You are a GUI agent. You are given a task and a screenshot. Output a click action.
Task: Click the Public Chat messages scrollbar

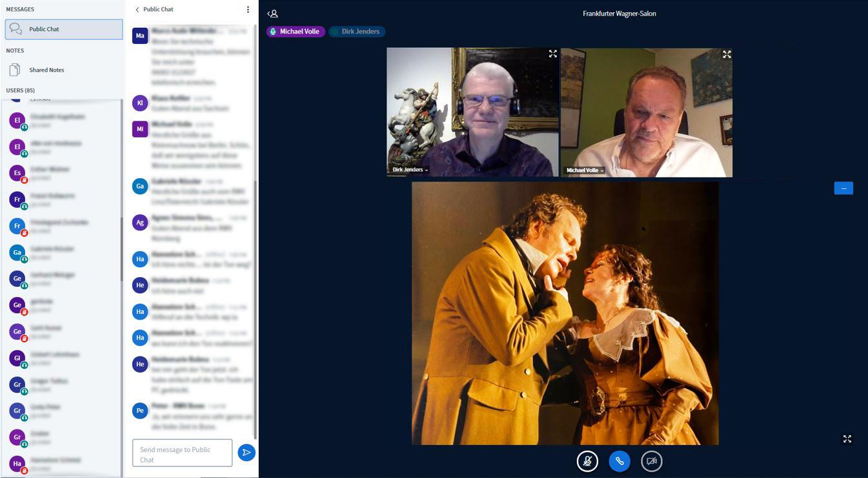coord(256,309)
